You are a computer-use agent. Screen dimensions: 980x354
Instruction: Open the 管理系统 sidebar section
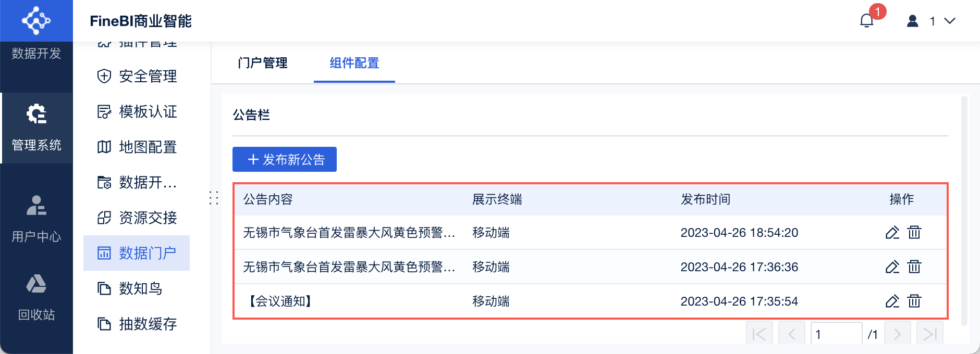coord(36,128)
